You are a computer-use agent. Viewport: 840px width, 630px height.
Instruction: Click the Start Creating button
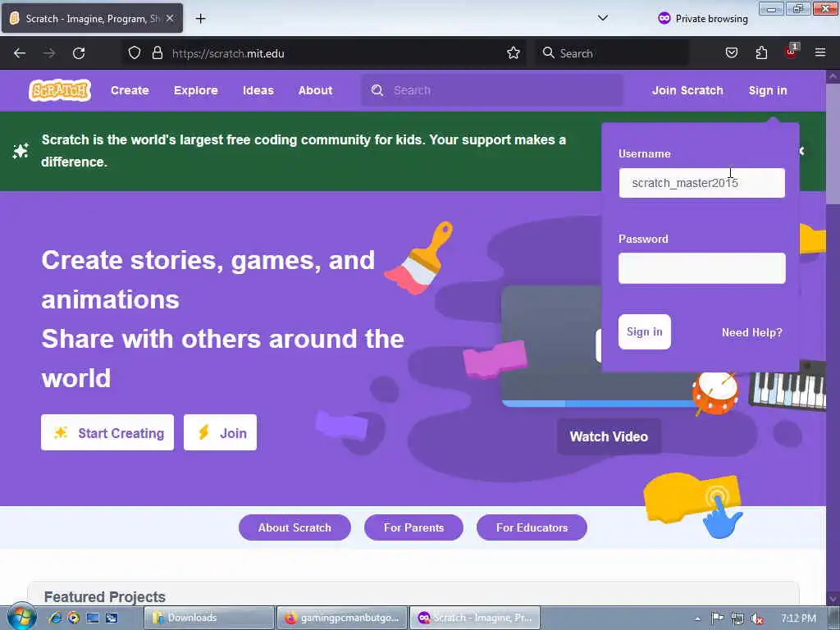[107, 432]
